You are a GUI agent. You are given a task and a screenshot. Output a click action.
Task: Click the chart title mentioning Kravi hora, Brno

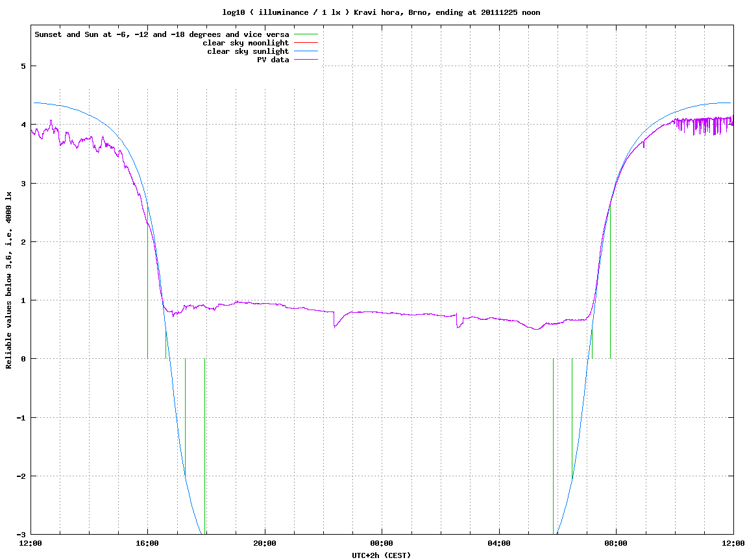pos(381,12)
